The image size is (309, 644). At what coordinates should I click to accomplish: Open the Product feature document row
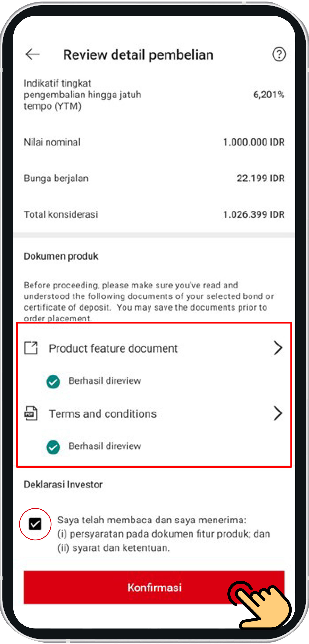154,348
